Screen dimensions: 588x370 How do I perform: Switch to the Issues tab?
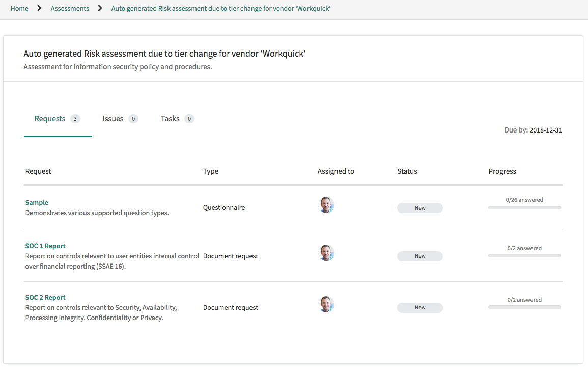coord(120,119)
